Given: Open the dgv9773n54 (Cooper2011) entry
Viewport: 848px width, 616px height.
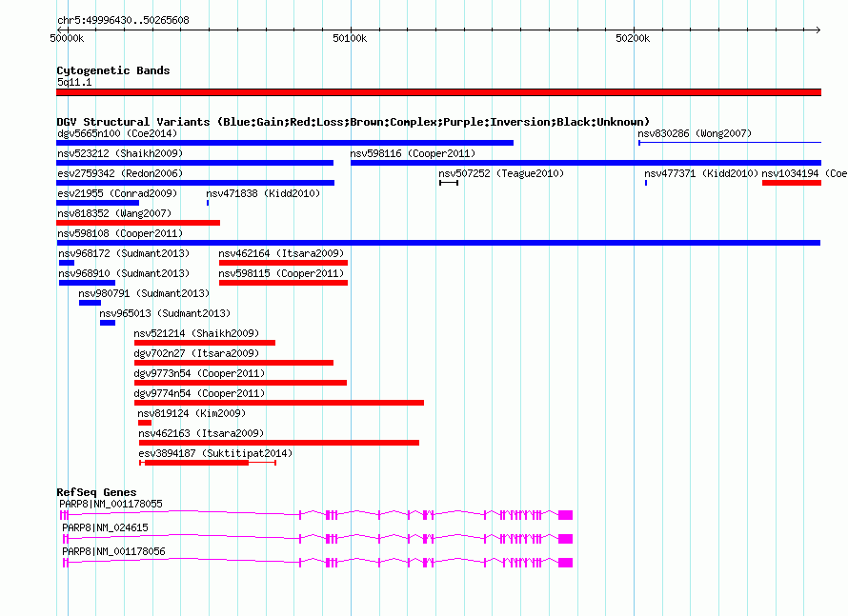Looking at the screenshot, I should coord(199,373).
